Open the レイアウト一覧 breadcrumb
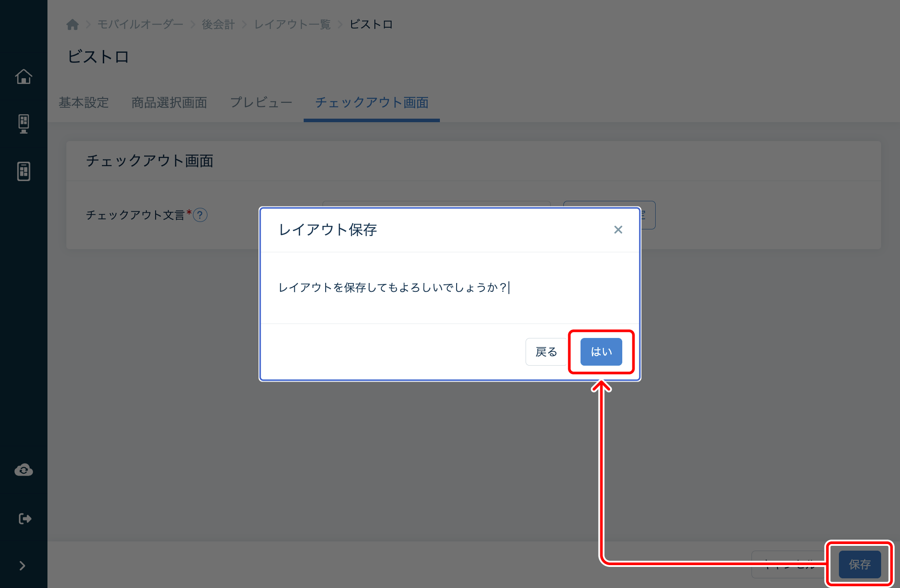Image resolution: width=900 pixels, height=588 pixels. coord(292,24)
